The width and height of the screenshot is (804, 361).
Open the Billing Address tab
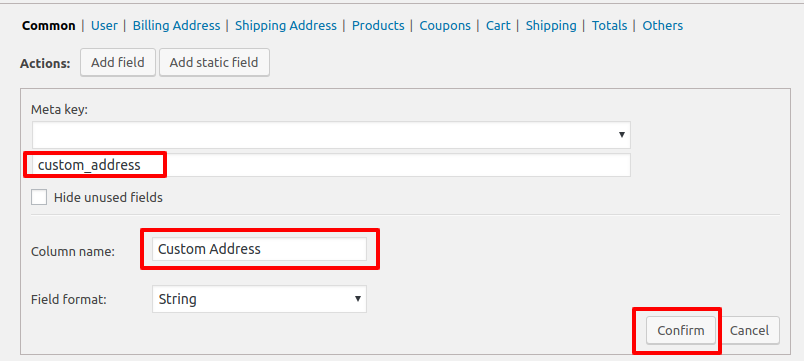[176, 26]
